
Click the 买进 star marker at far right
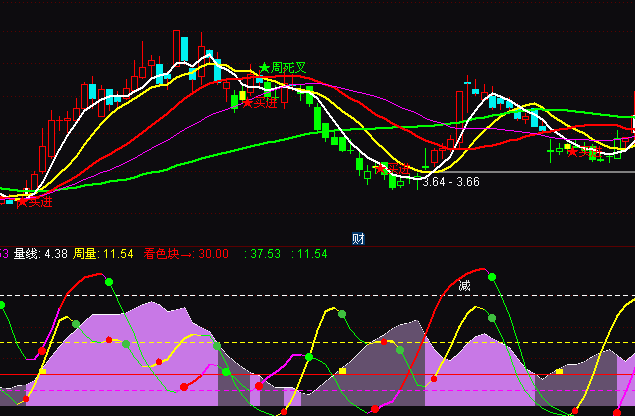[573, 152]
